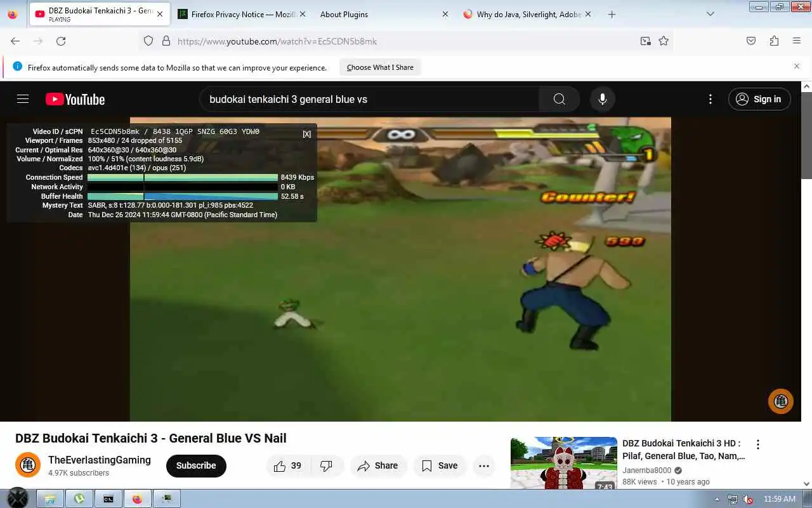This screenshot has width=812, height=508.
Task: Open options menu for the suggested video
Action: pos(757,444)
